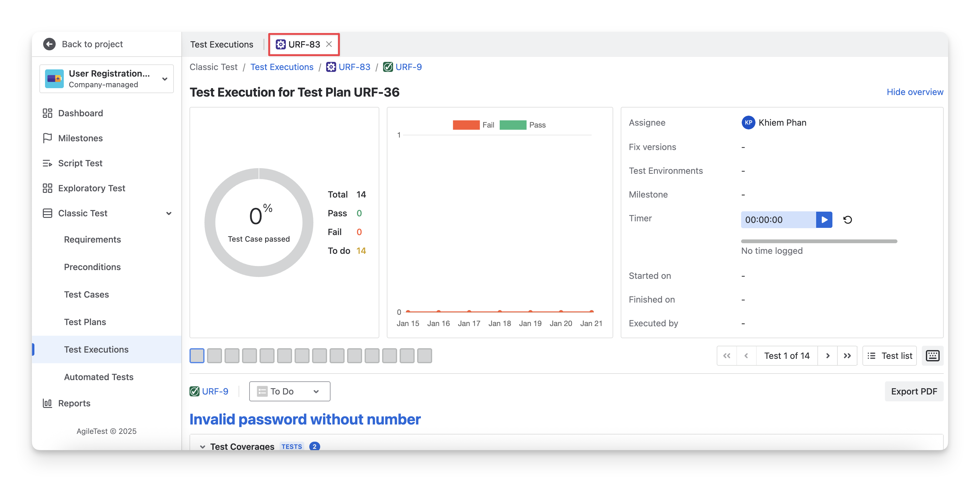The height and width of the screenshot is (482, 980).
Task: Open Reports from the sidebar
Action: [74, 403]
